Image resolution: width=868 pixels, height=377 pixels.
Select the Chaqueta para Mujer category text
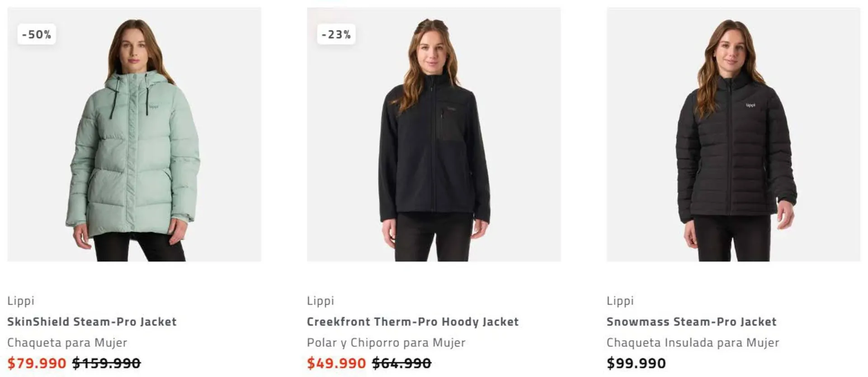[67, 343]
